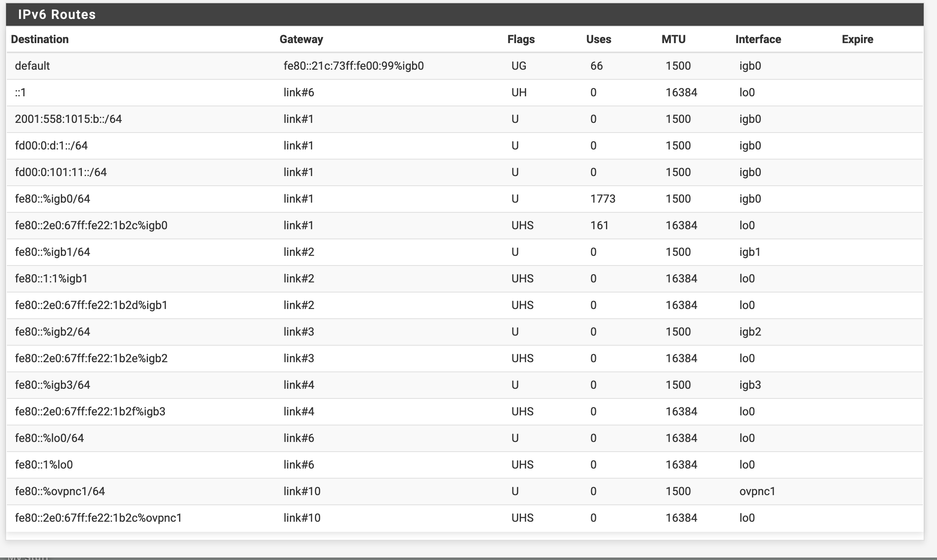Click the fd00:0:101:11::/64 destination

pos(61,172)
